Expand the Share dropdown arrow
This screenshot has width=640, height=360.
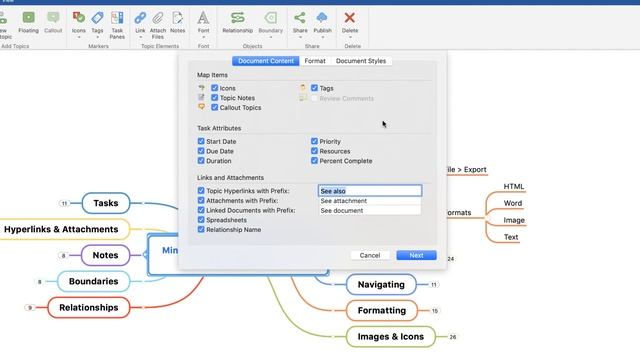[300, 38]
